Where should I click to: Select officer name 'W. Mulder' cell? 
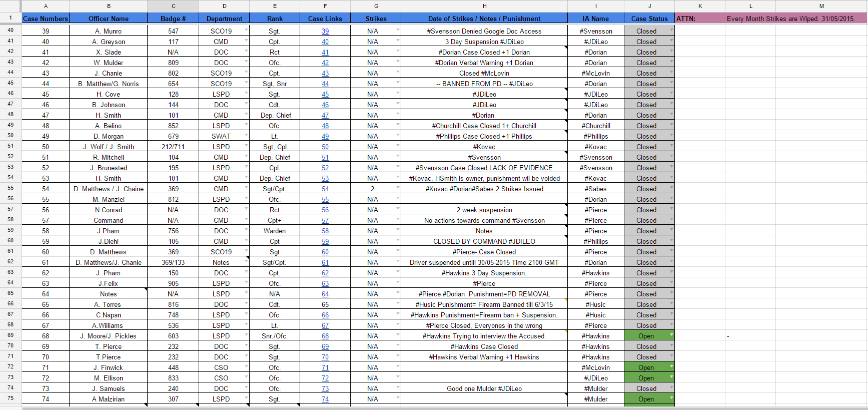pyautogui.click(x=109, y=63)
